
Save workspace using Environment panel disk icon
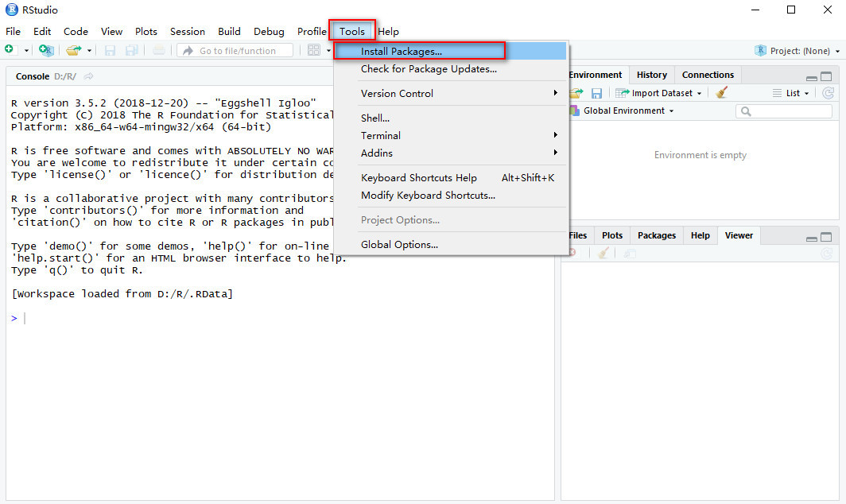click(x=596, y=93)
